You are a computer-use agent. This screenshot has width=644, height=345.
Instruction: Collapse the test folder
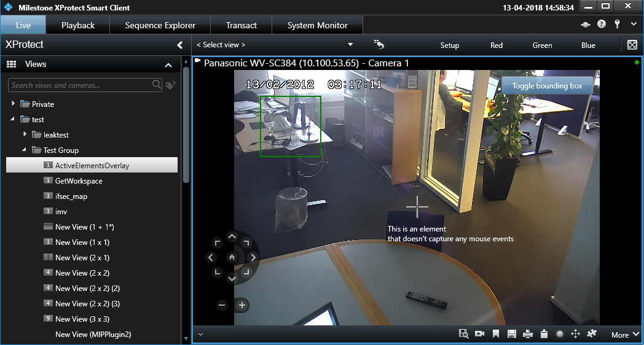coord(13,118)
